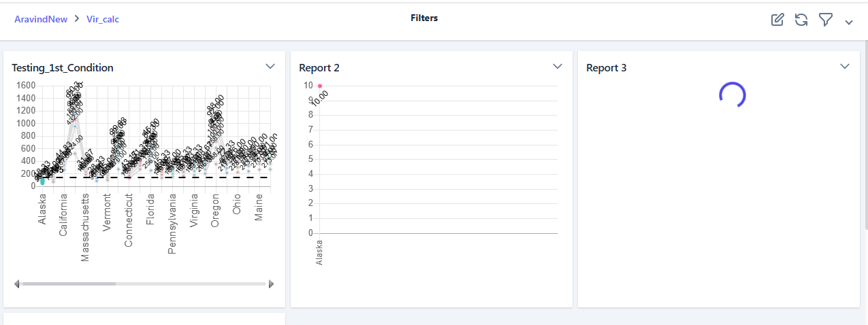This screenshot has height=325, width=868.
Task: Open the Report 3 panel options chevron
Action: point(845,67)
